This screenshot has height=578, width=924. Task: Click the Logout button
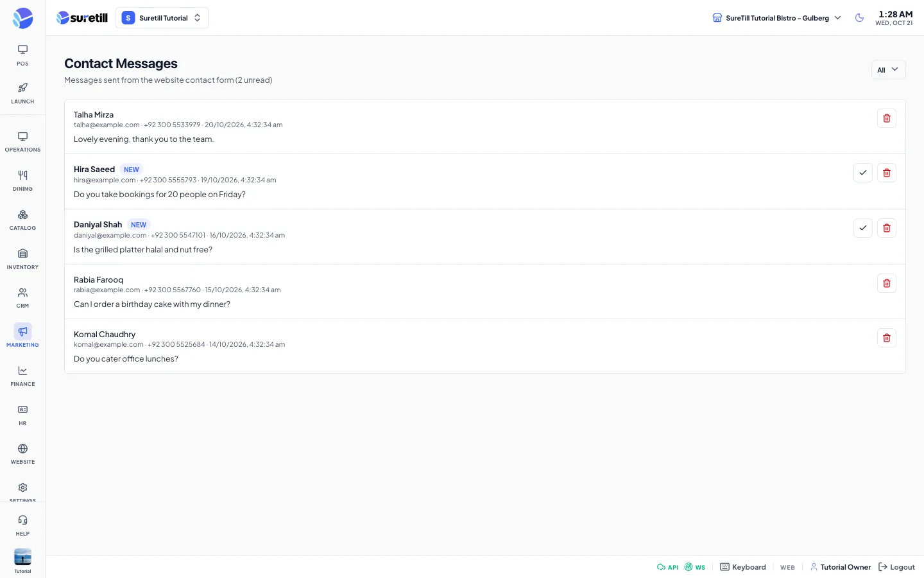pyautogui.click(x=896, y=567)
